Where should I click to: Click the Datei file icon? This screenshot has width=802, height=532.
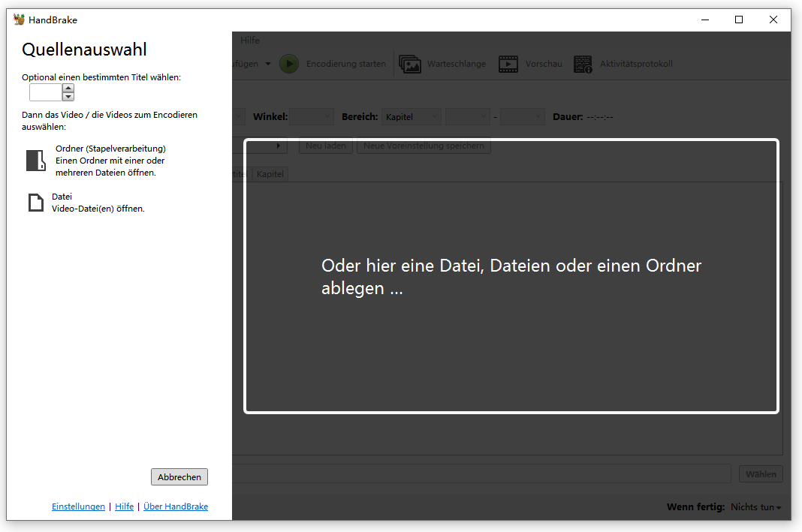(36, 203)
